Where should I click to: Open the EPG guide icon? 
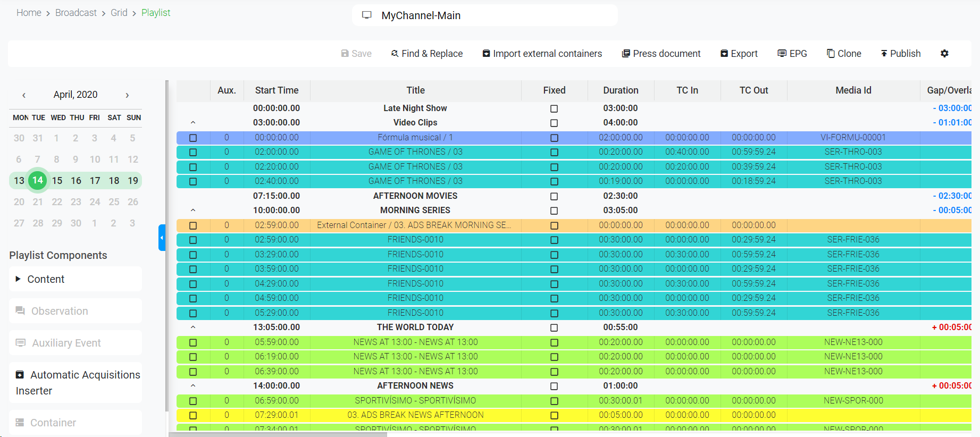(782, 54)
